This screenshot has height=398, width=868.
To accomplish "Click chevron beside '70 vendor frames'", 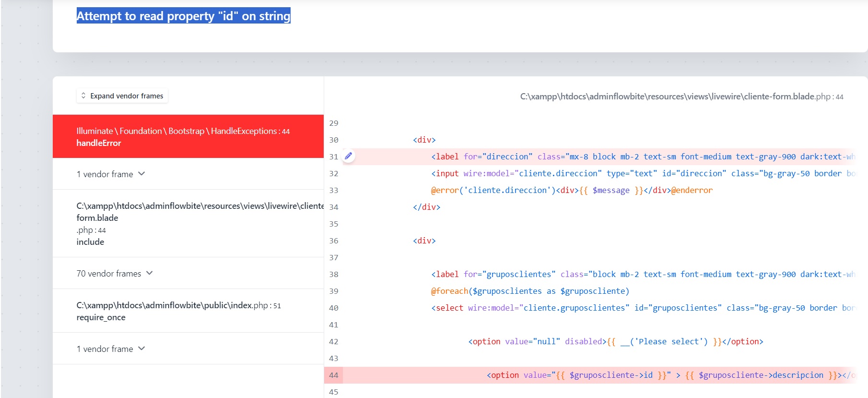I will tap(149, 273).
